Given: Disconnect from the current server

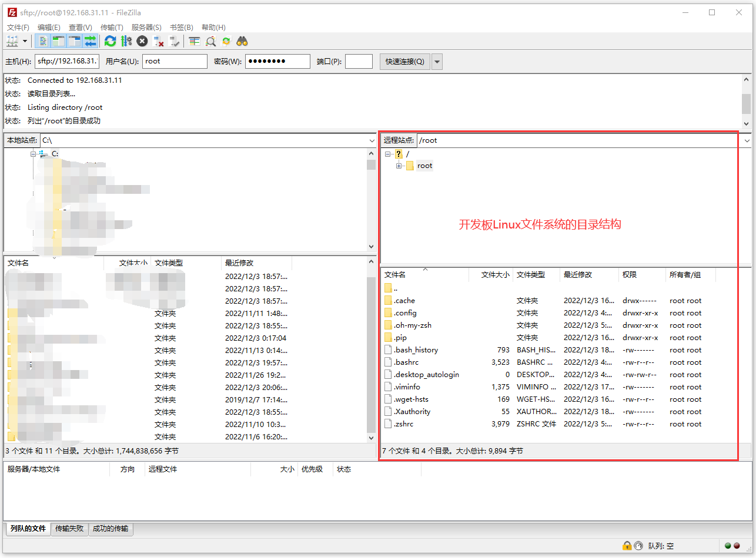Looking at the screenshot, I should tap(158, 41).
